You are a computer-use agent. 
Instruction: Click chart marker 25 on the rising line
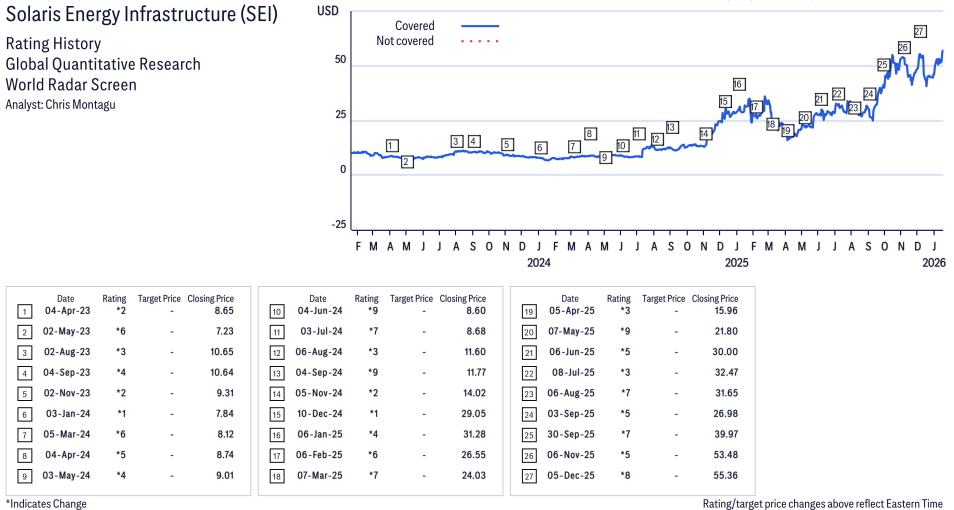pos(883,65)
